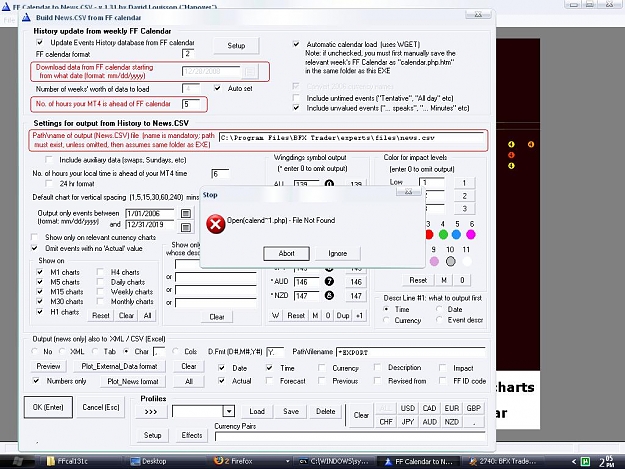Click Abort in the Stop dialog

click(286, 253)
